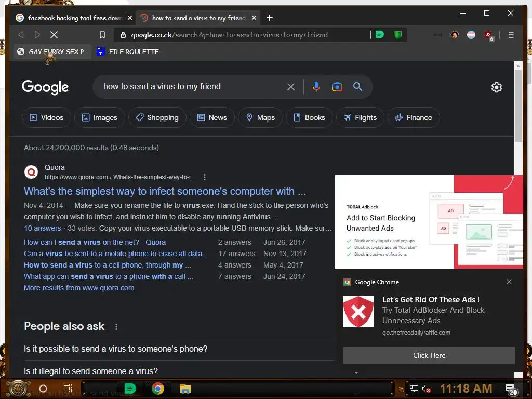Click the Total Adblock ad banner image
Image resolution: width=532 pixels, height=399 pixels.
pos(429,222)
